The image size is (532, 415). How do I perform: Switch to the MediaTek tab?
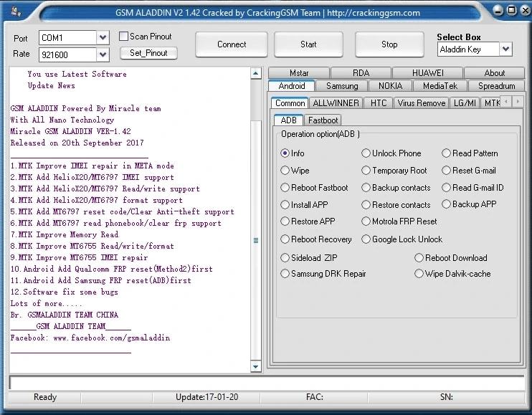tap(440, 86)
